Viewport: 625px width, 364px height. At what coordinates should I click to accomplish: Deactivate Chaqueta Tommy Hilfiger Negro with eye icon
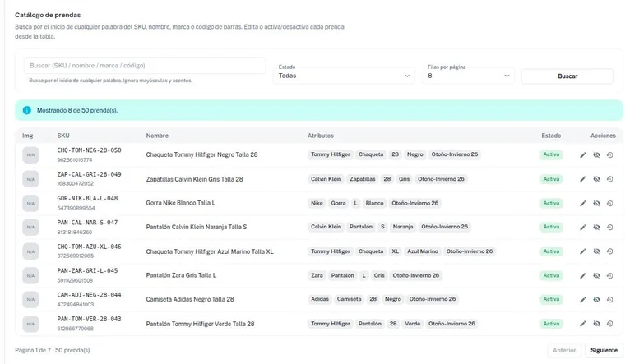coord(596,155)
